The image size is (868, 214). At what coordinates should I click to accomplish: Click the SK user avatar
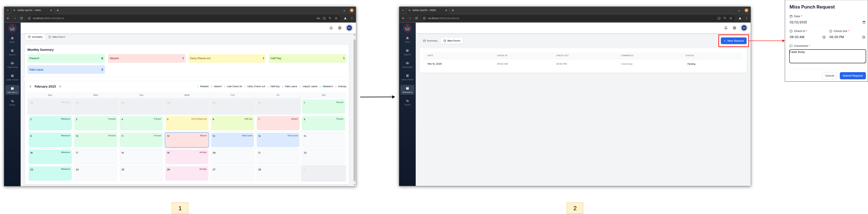coord(744,28)
